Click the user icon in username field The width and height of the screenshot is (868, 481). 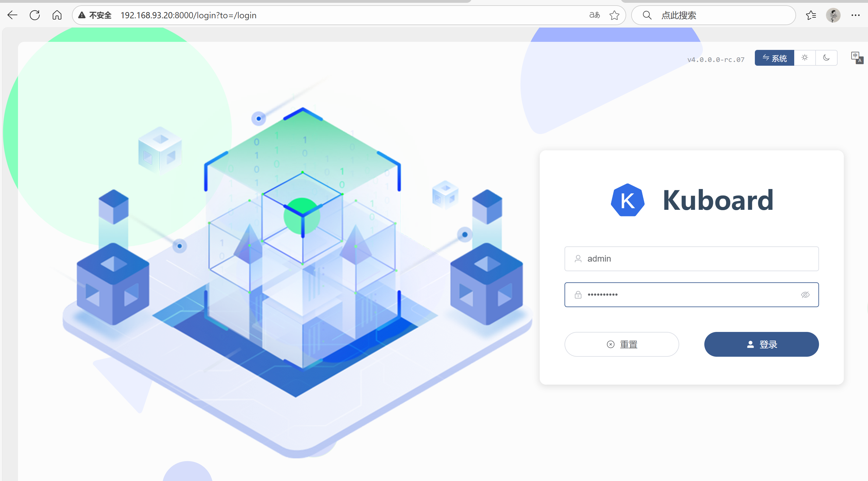578,259
